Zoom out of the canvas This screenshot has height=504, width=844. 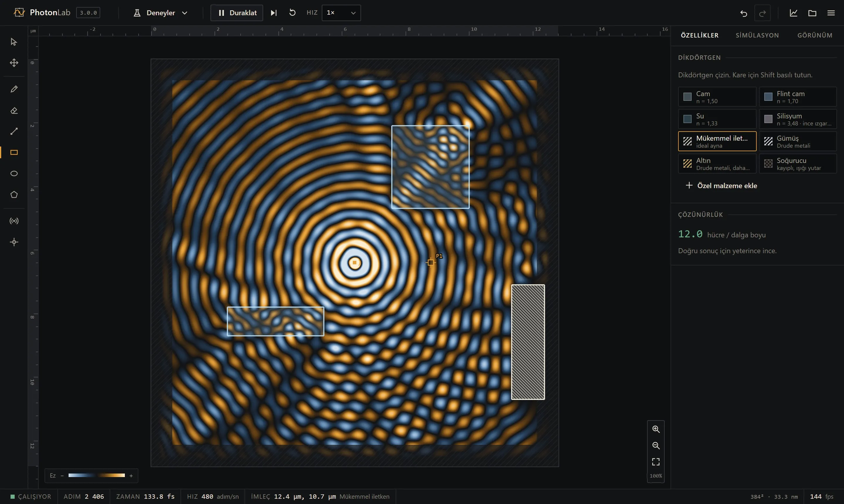tap(656, 446)
